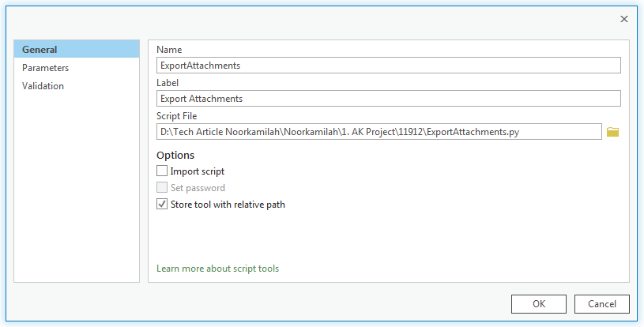Click the Script File label text

coord(177,116)
